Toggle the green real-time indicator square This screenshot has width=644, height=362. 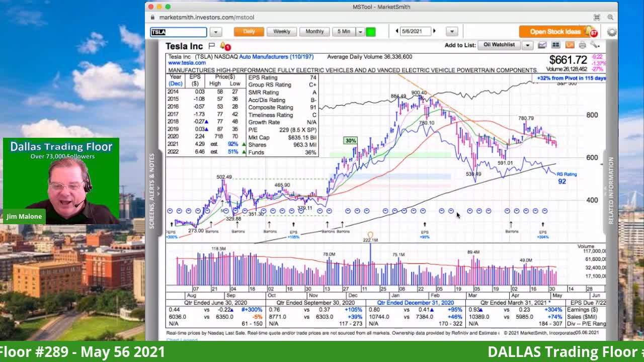(371, 32)
